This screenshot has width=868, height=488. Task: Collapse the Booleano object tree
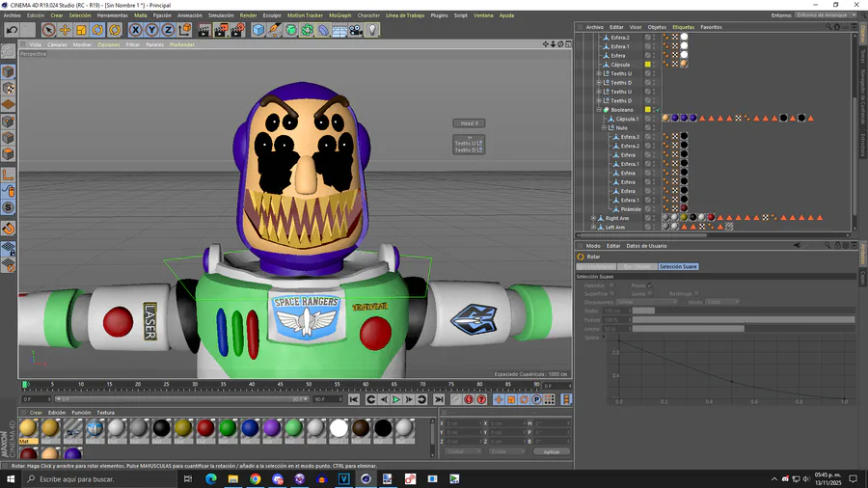[599, 110]
